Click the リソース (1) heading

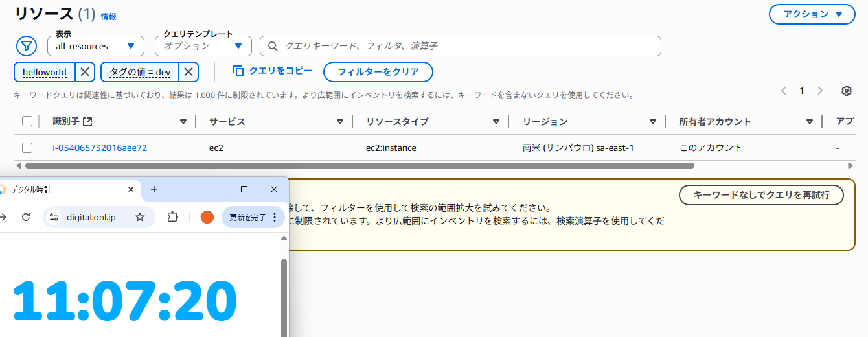point(55,14)
